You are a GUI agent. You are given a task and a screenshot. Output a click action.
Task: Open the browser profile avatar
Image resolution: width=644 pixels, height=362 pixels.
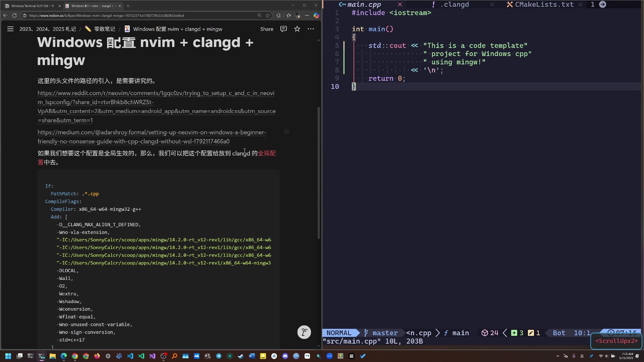298,15
